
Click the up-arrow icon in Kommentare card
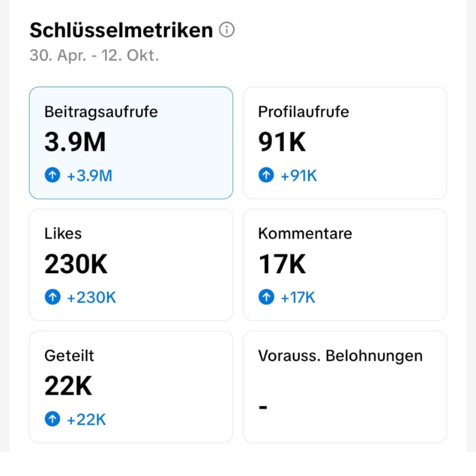[x=266, y=298]
